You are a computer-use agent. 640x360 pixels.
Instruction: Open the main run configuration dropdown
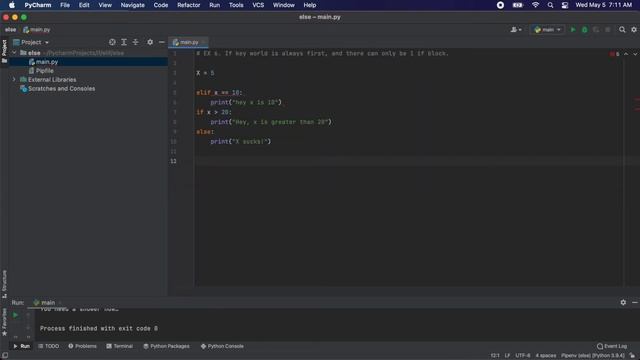[x=547, y=30]
